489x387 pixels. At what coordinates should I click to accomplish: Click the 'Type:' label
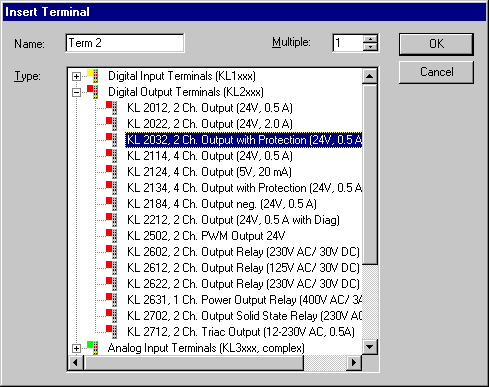point(27,76)
